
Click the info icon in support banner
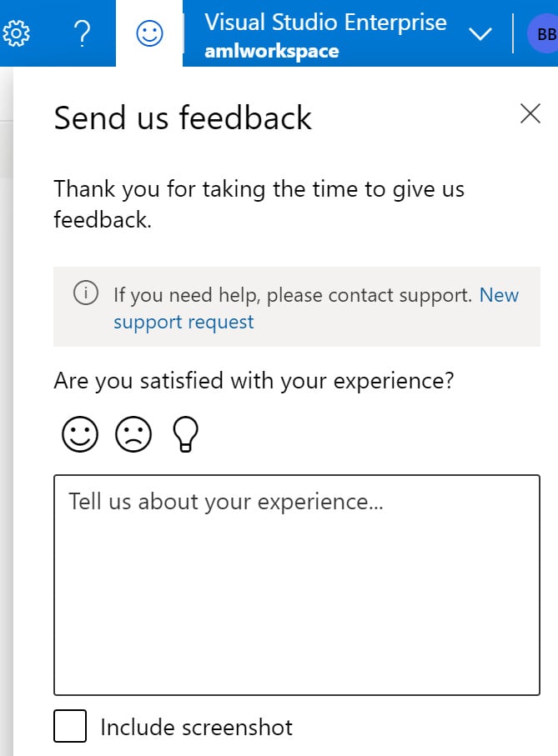[86, 293]
